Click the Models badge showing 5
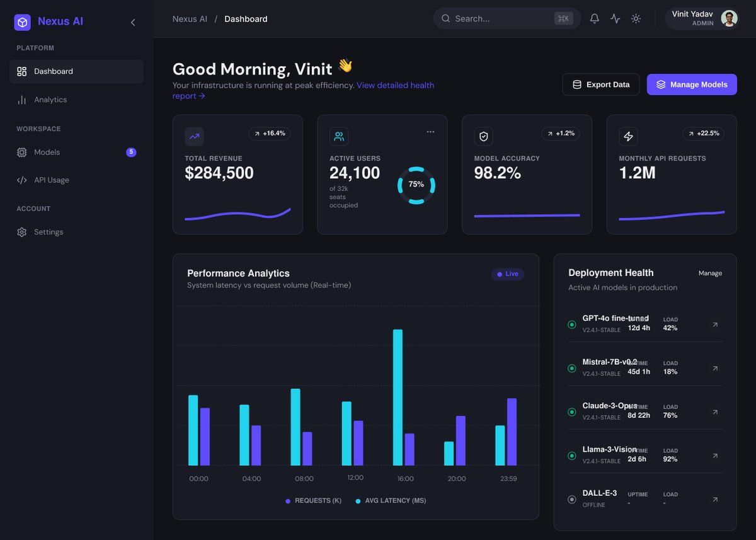Viewport: 756px width, 540px height. 131,152
